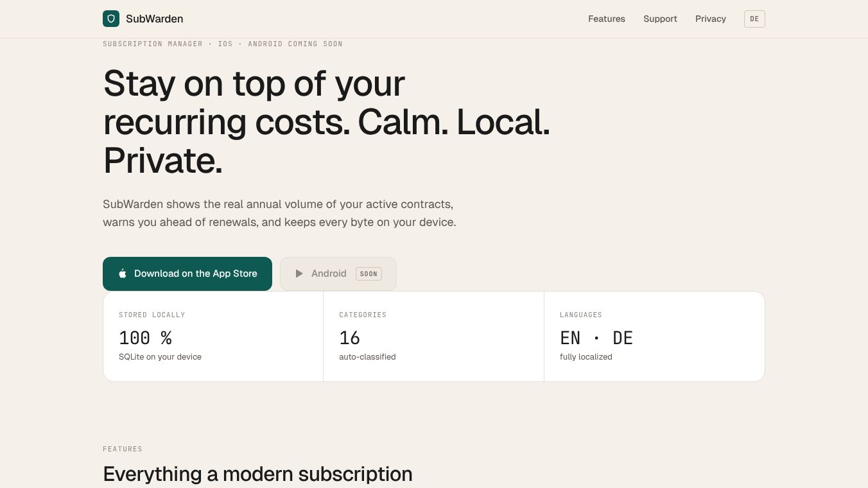
Task: Go to the Support page
Action: click(x=660, y=19)
